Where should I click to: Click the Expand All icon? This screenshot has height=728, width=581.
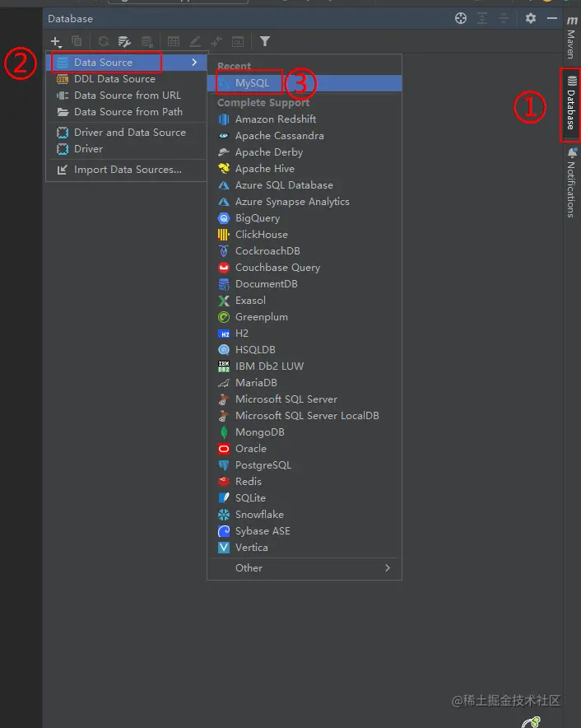tap(482, 18)
